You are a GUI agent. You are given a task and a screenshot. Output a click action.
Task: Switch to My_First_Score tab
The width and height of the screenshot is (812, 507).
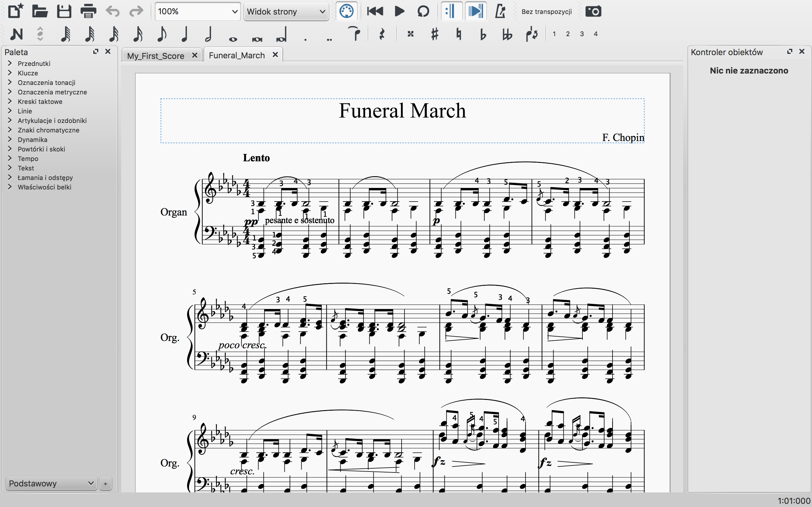pos(155,56)
